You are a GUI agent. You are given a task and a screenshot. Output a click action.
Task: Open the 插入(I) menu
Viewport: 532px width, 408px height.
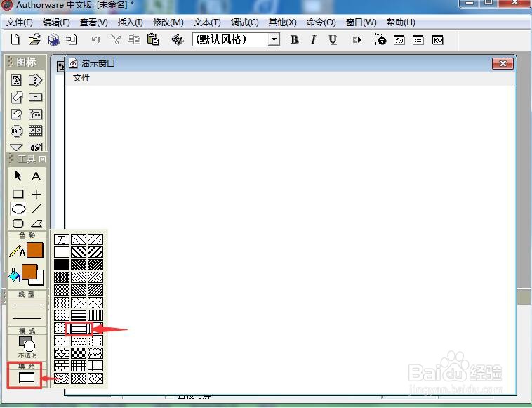(x=131, y=22)
